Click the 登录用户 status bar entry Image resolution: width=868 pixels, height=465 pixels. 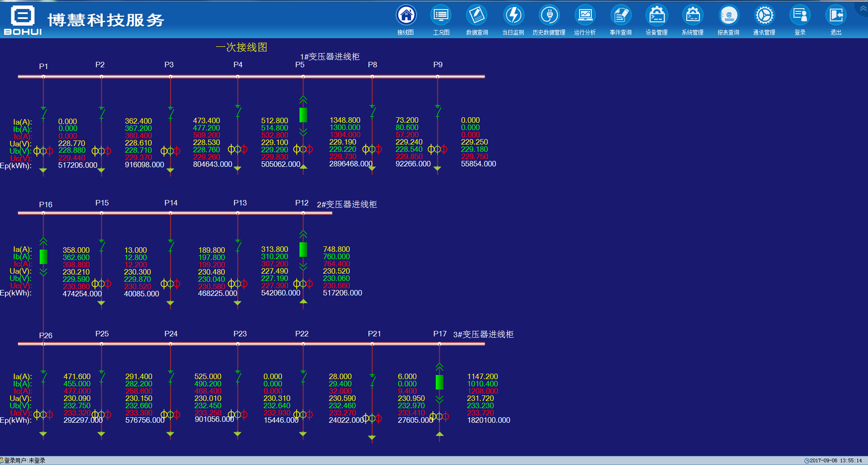point(24,460)
